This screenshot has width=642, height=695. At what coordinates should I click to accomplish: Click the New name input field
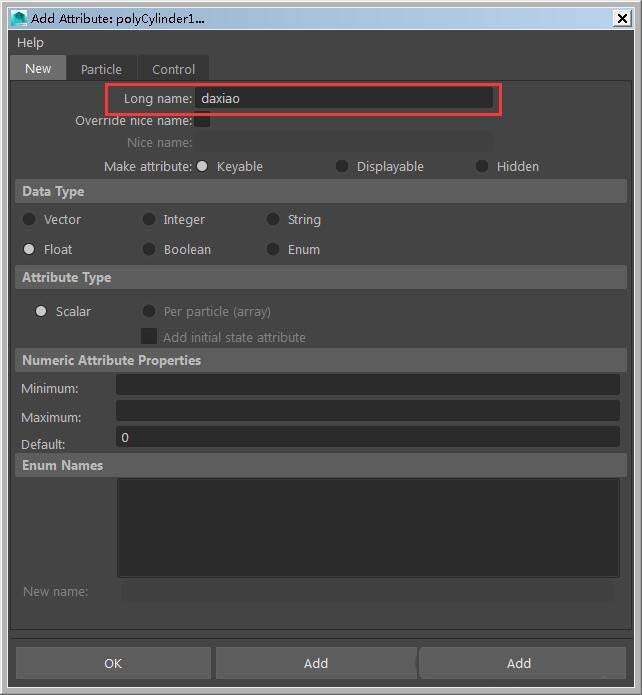click(368, 592)
